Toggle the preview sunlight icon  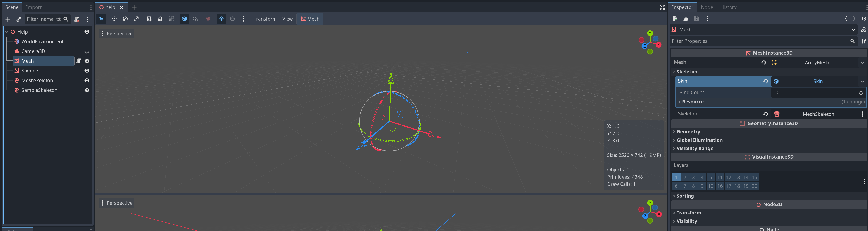point(221,19)
